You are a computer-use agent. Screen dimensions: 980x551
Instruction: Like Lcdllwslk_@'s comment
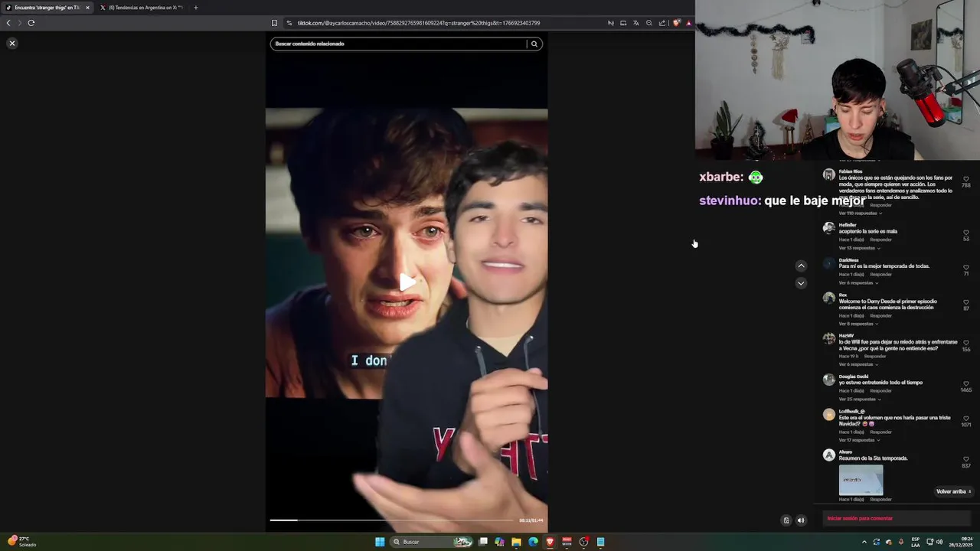pyautogui.click(x=966, y=419)
